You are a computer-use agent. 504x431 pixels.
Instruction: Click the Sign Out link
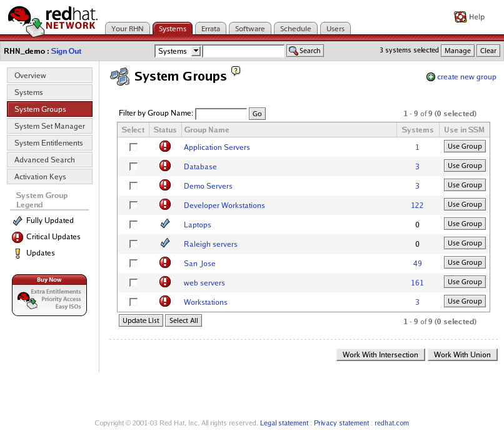[66, 51]
